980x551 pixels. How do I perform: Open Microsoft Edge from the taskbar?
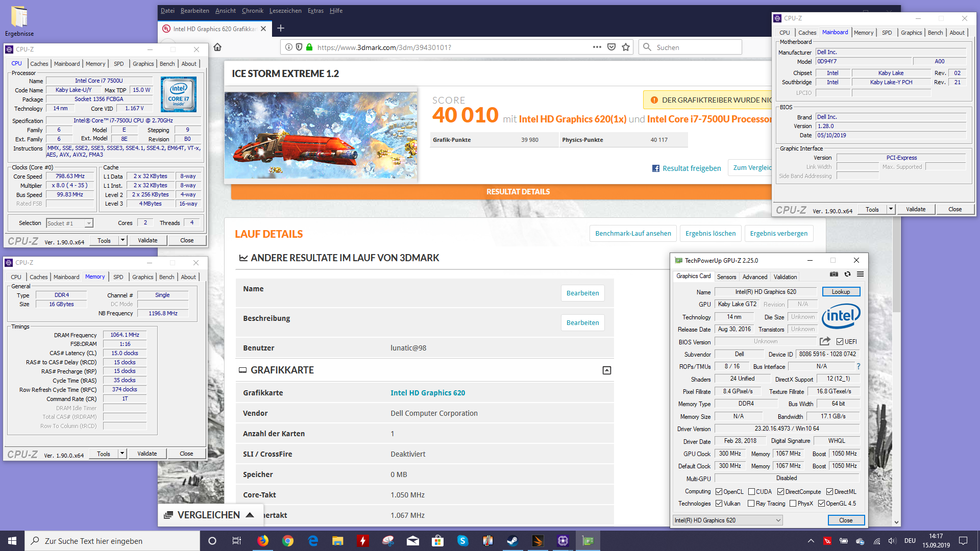(x=313, y=541)
